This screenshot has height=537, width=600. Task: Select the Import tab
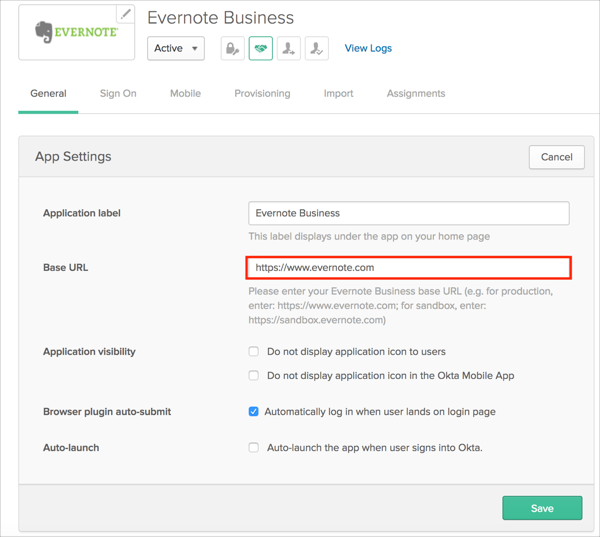(338, 93)
